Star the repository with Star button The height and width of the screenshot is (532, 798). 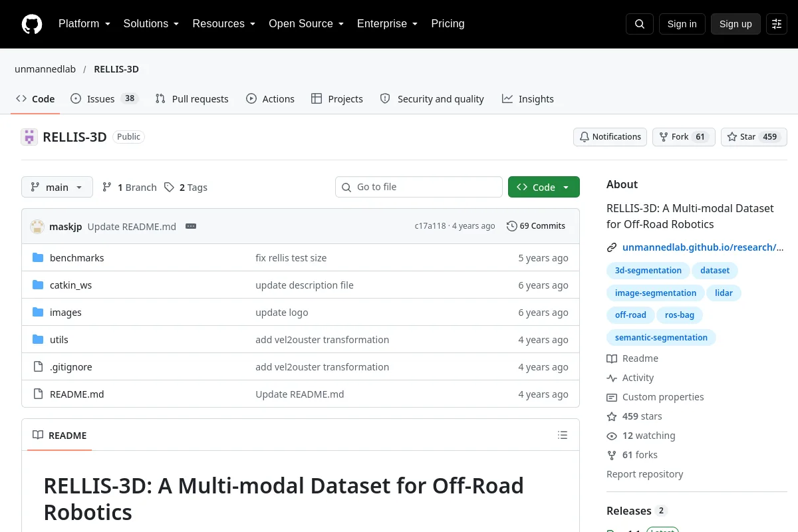tap(754, 137)
